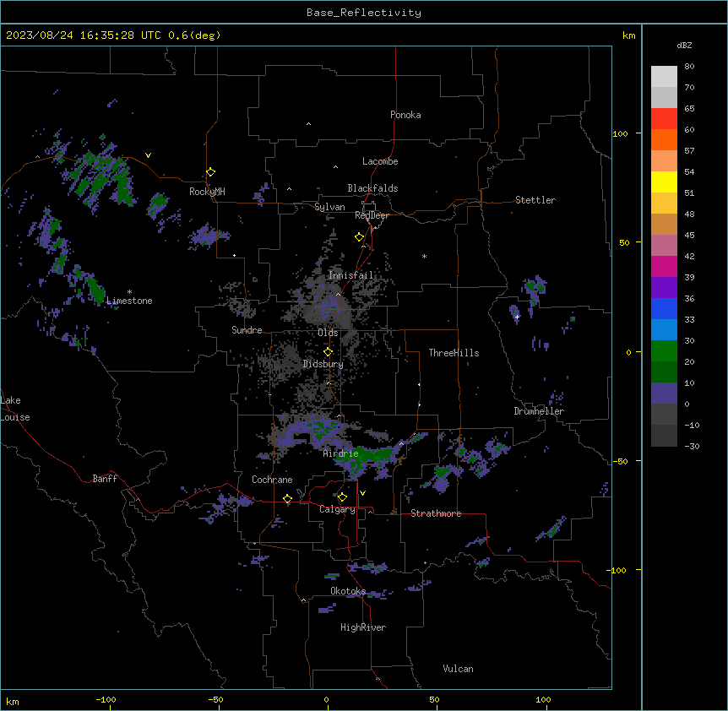The height and width of the screenshot is (711, 728).
Task: Choose the blue swatch between 36 and 33
Action: [664, 308]
